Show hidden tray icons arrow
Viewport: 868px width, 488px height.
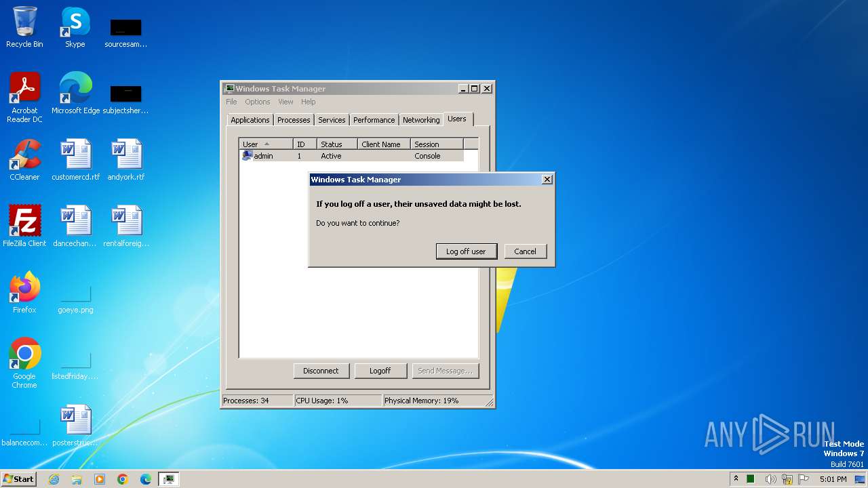(737, 479)
